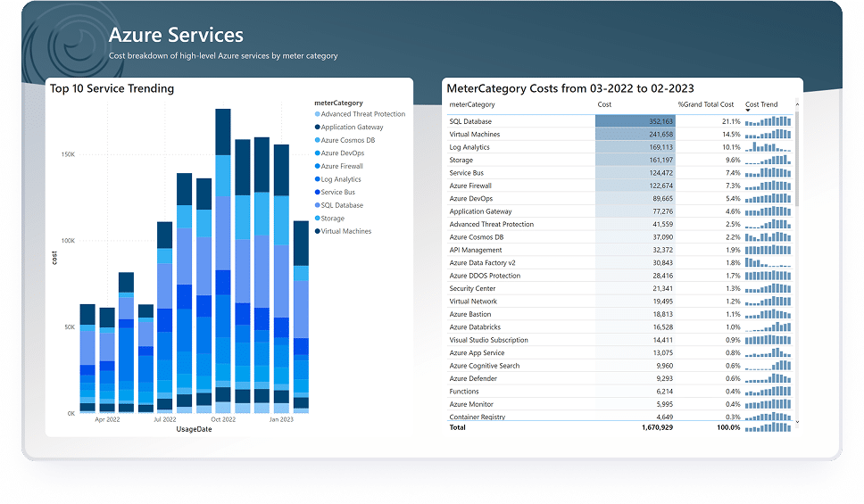Click the 241,658 cost cell
Viewport: 864px width, 504px height.
(x=636, y=135)
